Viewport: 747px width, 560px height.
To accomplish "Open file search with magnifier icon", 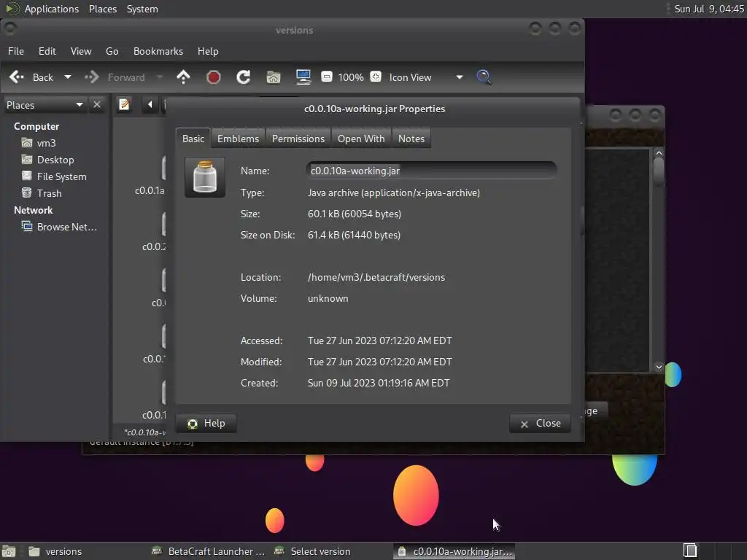I will (484, 77).
